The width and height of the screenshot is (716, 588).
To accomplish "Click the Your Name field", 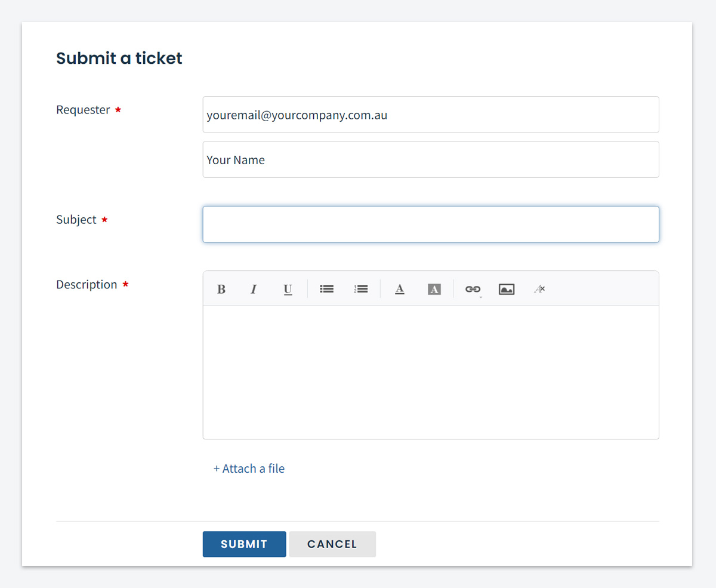I will pos(431,159).
